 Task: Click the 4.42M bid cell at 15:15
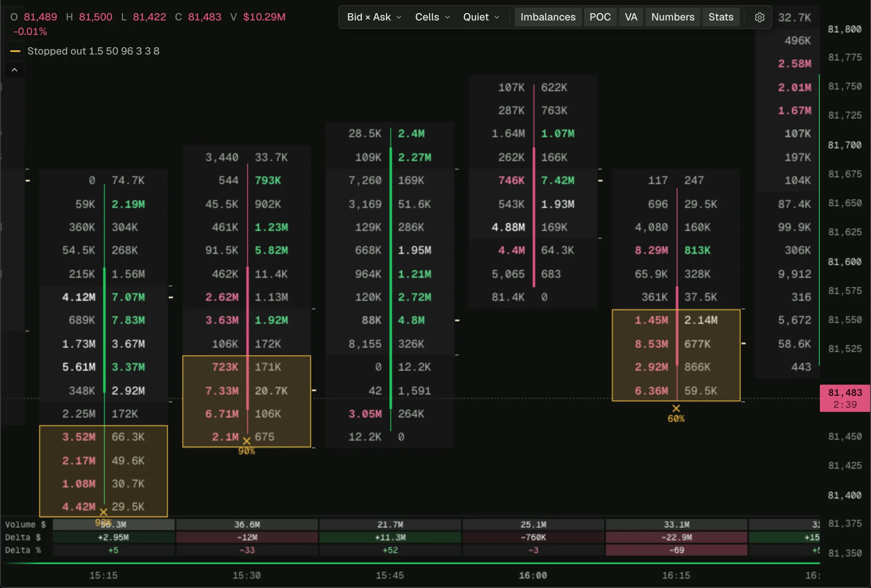pos(78,507)
